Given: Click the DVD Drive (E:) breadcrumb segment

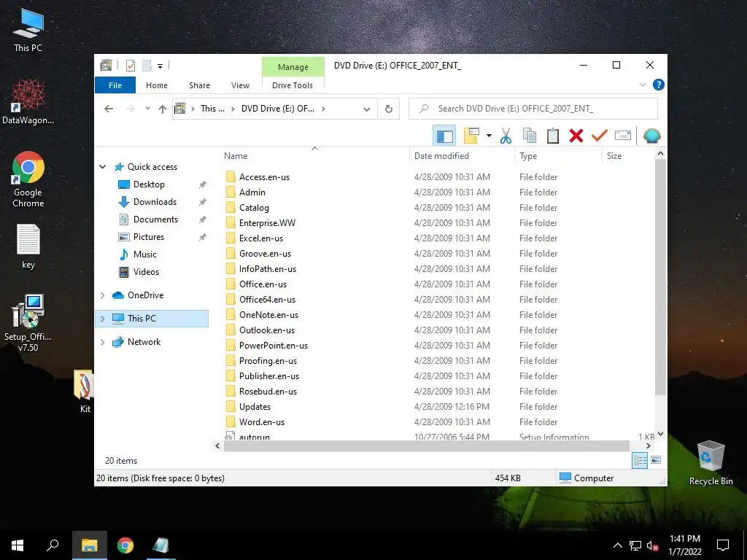Looking at the screenshot, I should pos(278,109).
